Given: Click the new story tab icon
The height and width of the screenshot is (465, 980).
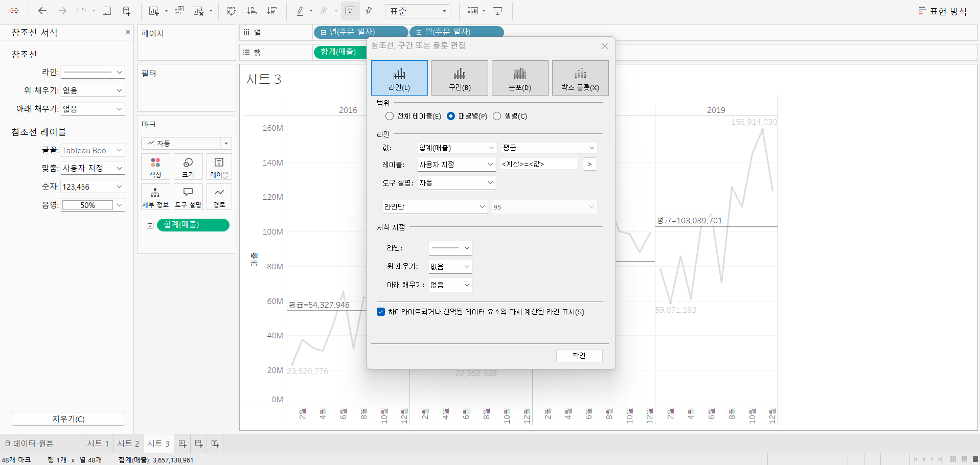Looking at the screenshot, I should coord(215,444).
